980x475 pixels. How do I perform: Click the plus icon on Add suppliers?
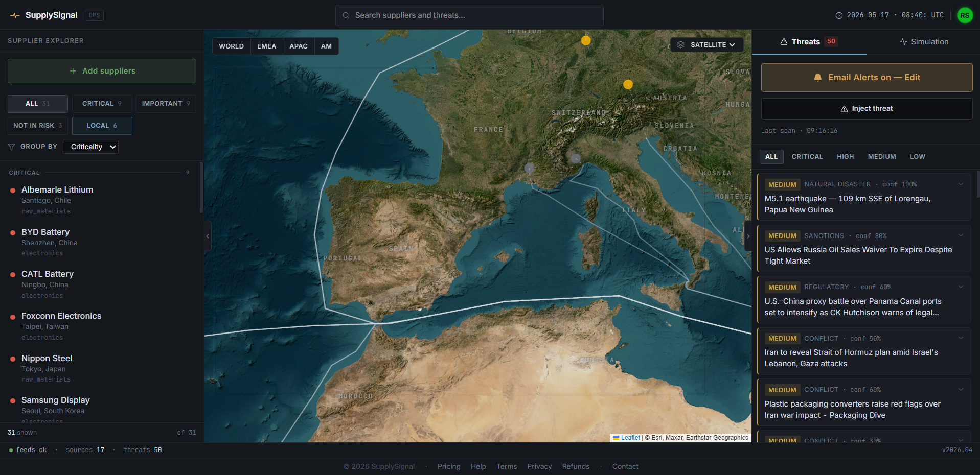click(x=73, y=71)
